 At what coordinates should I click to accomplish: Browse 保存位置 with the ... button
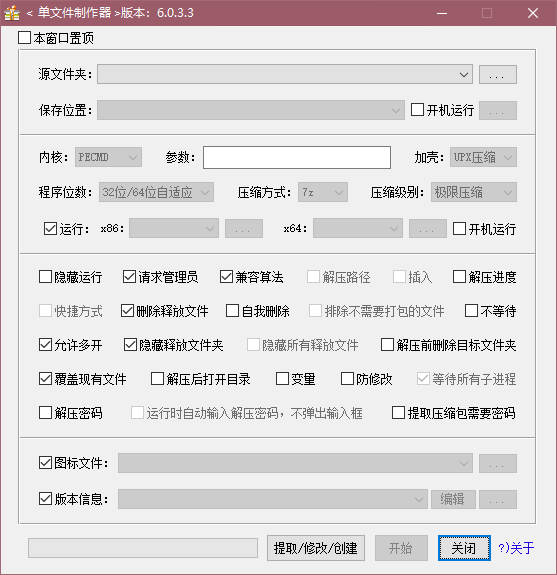click(498, 110)
